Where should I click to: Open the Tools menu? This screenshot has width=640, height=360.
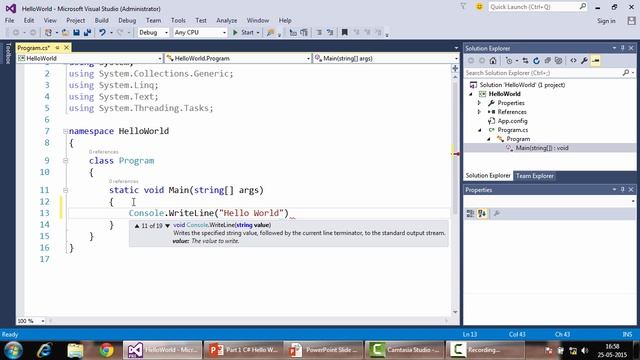(178, 20)
